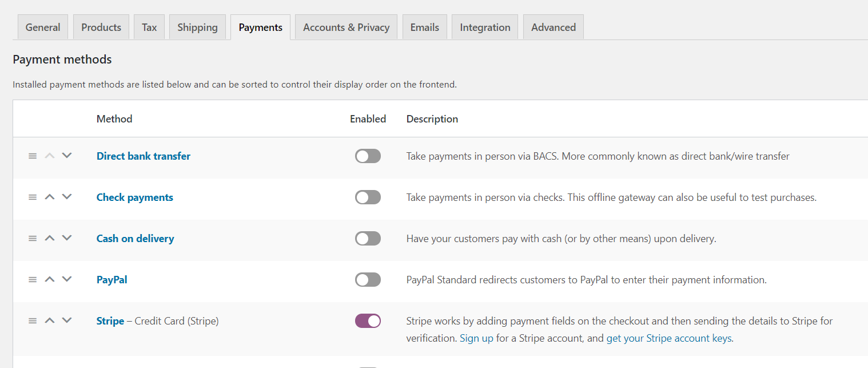Enable Check payments
This screenshot has height=368, width=868.
(x=368, y=197)
